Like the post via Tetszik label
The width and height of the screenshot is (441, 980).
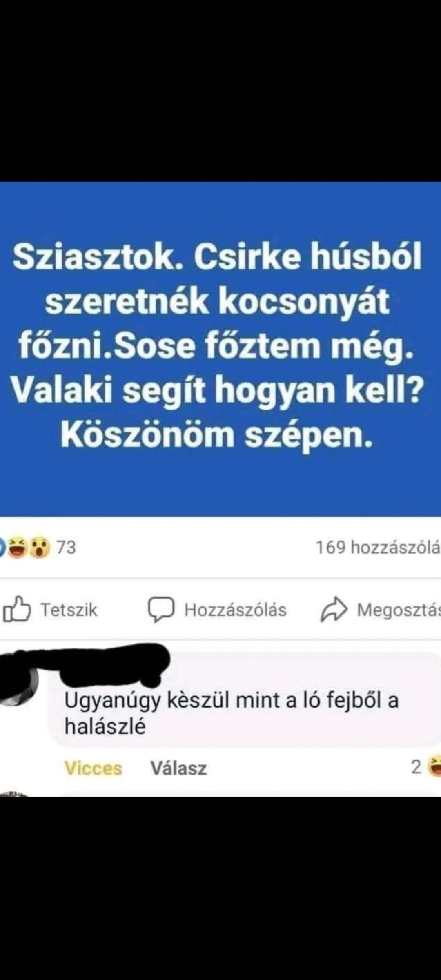pyautogui.click(x=69, y=610)
